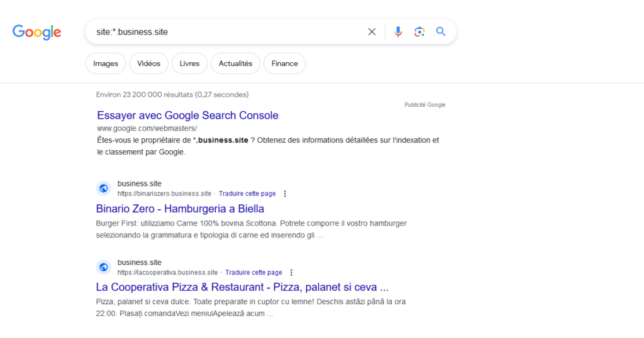644x338 pixels.
Task: Click the business.site site name above Binario Zero
Action: (x=139, y=184)
